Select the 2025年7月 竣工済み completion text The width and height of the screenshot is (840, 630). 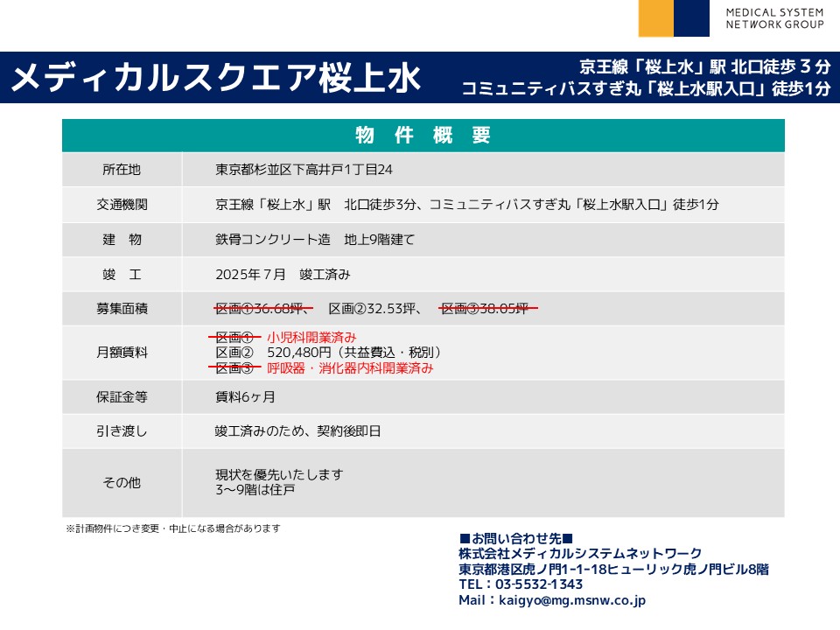click(283, 274)
